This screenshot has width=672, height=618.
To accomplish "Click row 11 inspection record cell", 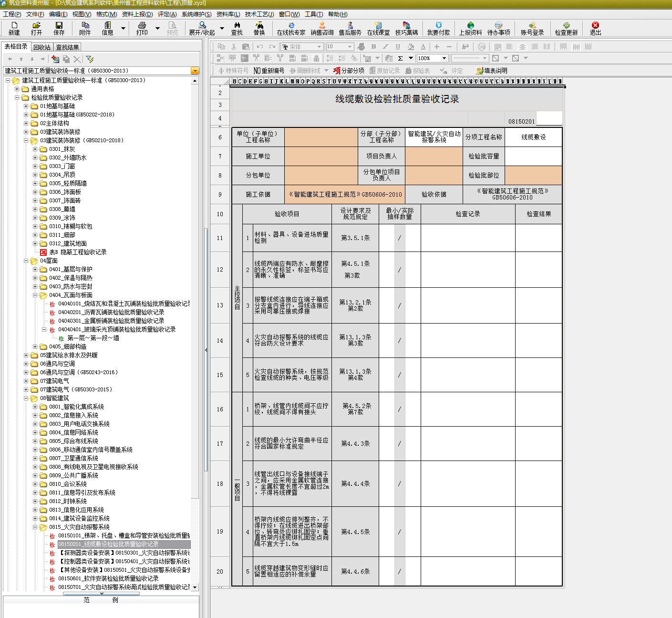I will 468,238.
